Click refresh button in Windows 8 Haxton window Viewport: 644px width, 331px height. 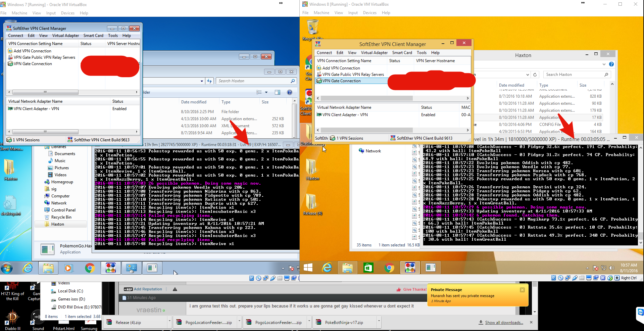click(535, 75)
